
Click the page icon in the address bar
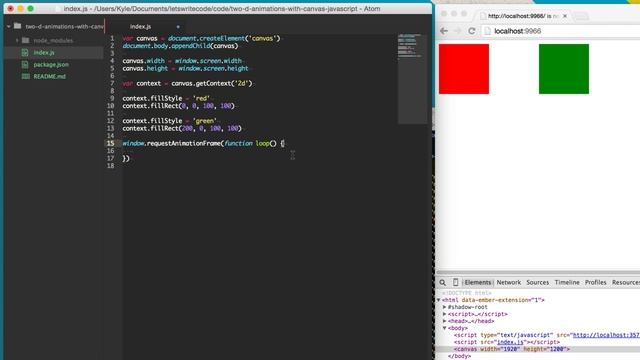(x=487, y=31)
